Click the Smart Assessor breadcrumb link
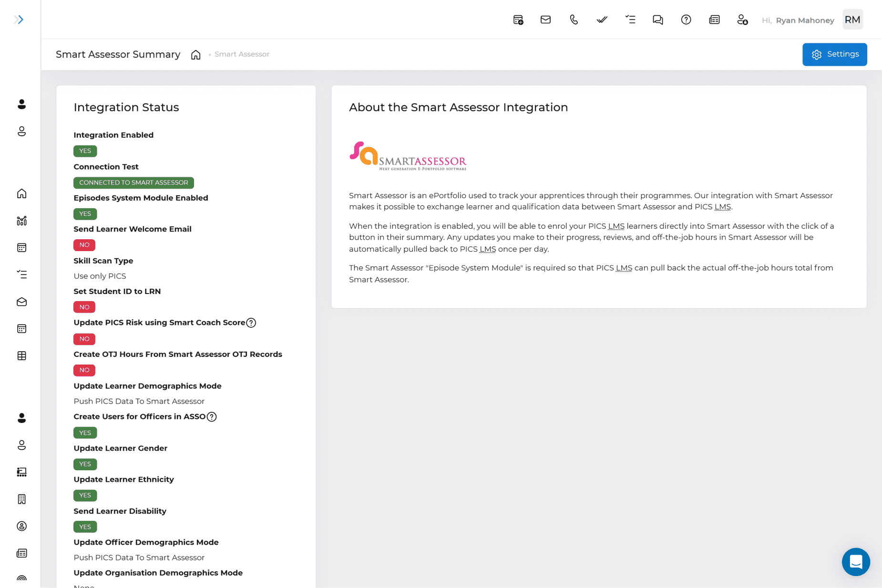 click(242, 54)
